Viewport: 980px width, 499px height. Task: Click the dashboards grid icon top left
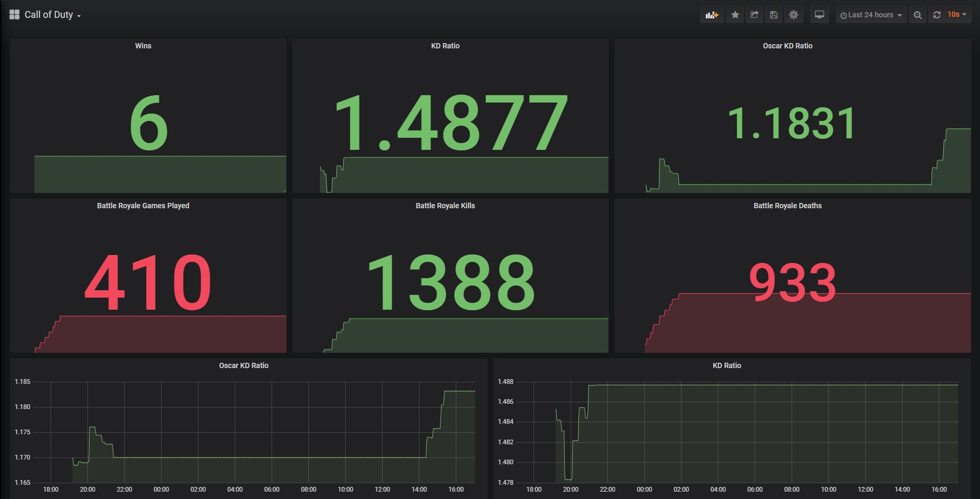(x=14, y=14)
